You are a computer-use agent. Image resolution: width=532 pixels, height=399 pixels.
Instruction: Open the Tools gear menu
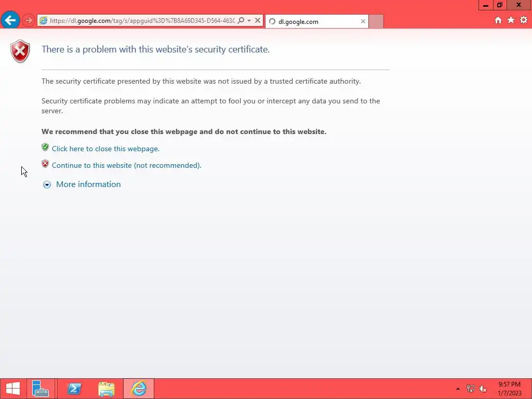(x=524, y=20)
